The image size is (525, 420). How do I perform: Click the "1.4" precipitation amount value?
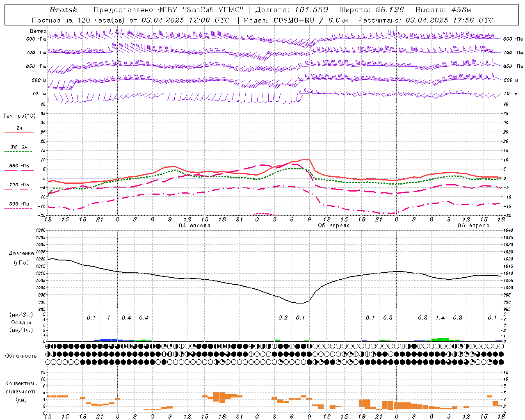click(x=440, y=317)
